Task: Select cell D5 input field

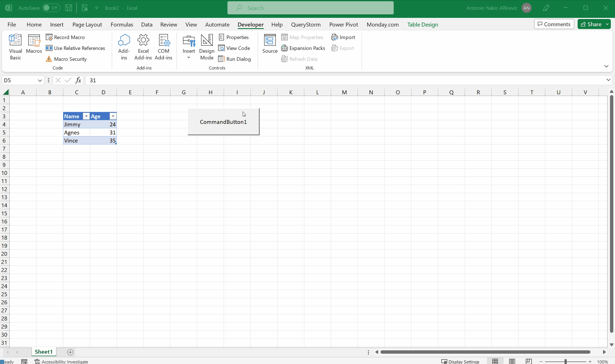Action: (x=103, y=132)
